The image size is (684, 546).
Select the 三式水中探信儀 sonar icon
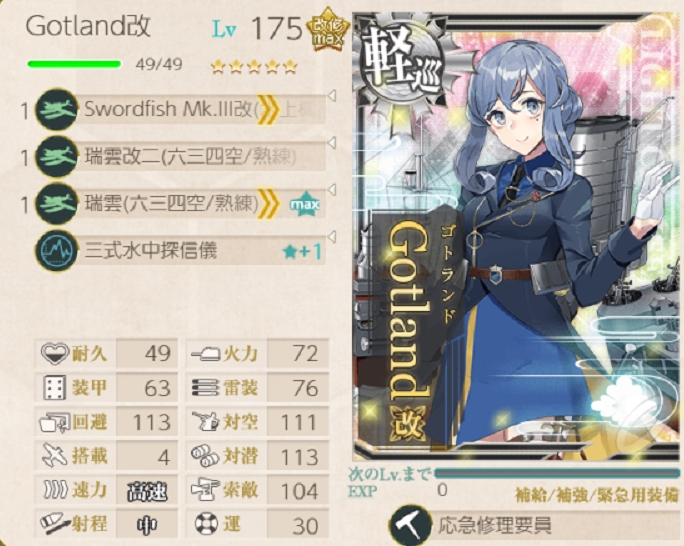coord(57,251)
